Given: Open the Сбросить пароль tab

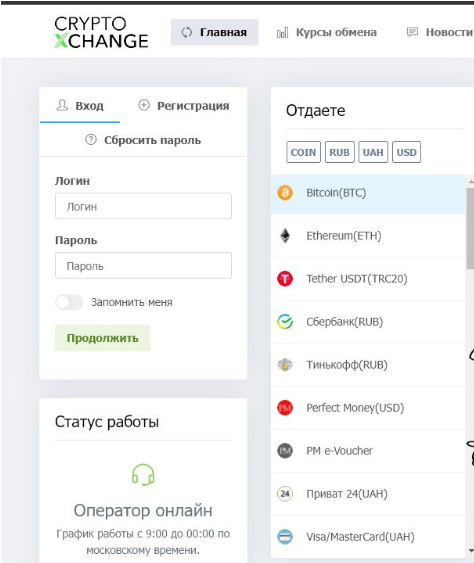Looking at the screenshot, I should coord(143,140).
